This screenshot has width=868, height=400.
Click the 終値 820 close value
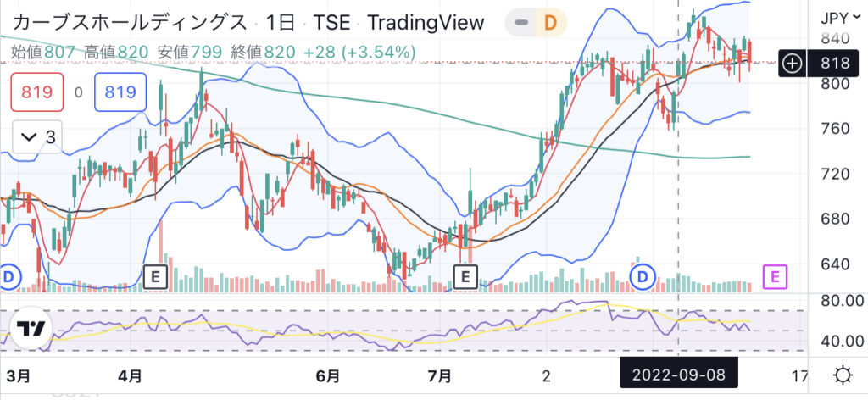264,52
